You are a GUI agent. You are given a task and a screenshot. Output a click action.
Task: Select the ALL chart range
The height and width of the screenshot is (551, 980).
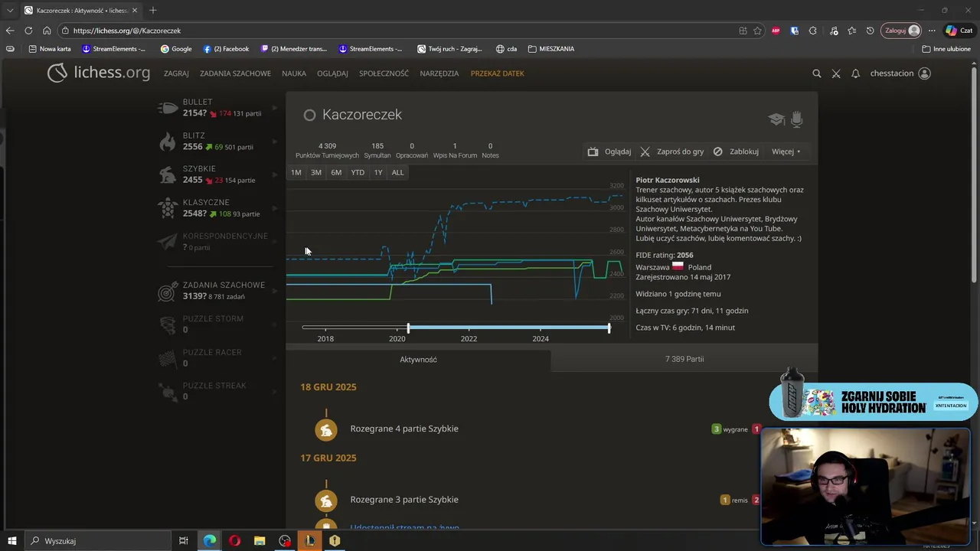(x=397, y=172)
